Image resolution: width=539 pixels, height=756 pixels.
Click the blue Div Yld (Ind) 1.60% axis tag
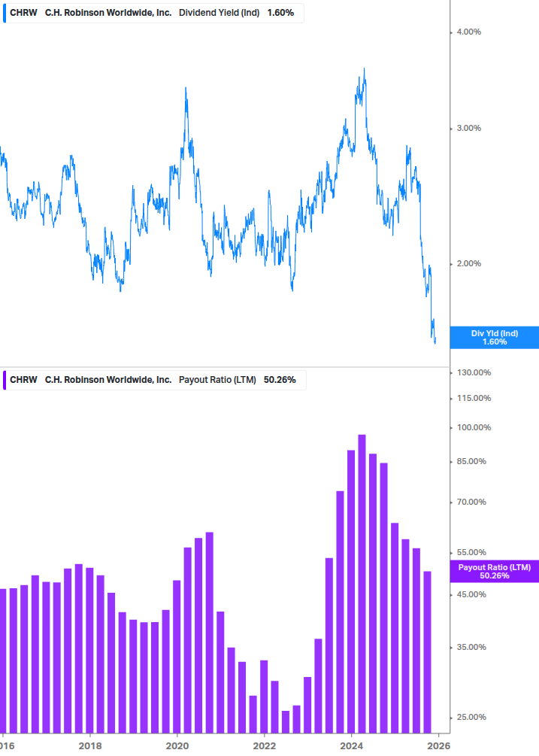pyautogui.click(x=494, y=338)
